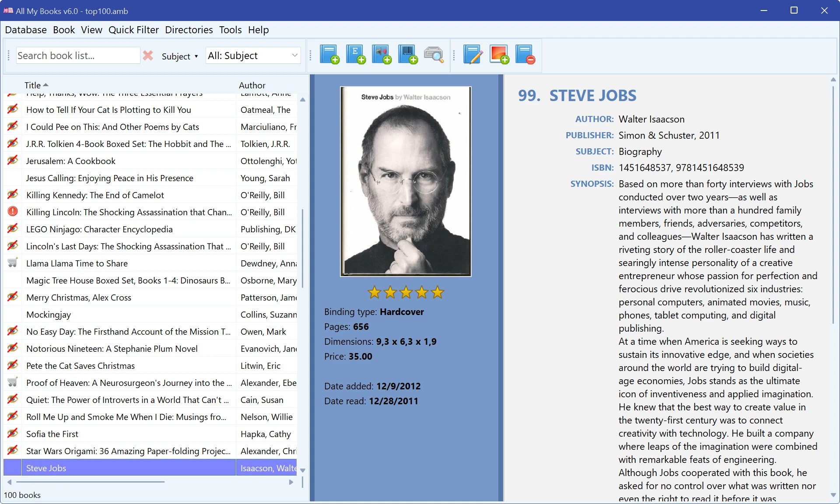Click the scan drive magnifier icon
Viewport: 840px width, 504px height.
point(434,55)
